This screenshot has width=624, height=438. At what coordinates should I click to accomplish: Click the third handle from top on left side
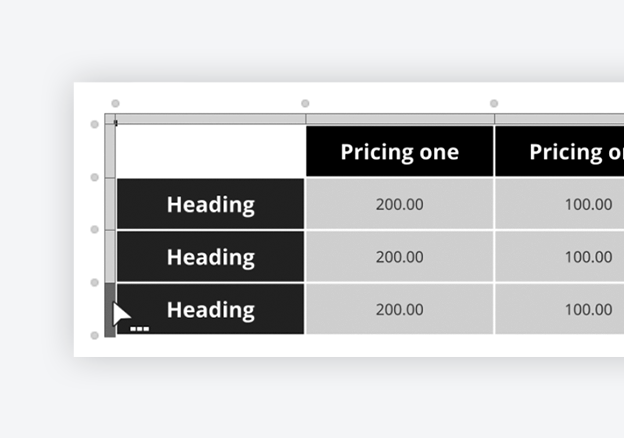(x=95, y=229)
